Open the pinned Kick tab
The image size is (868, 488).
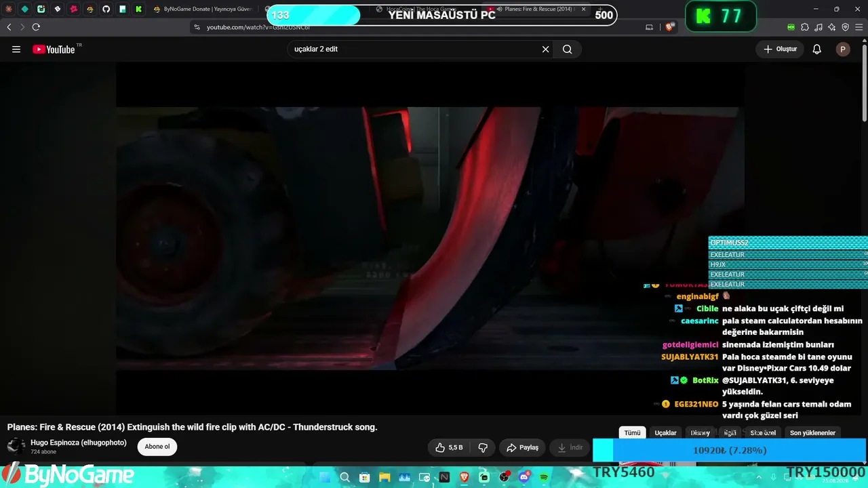point(139,9)
